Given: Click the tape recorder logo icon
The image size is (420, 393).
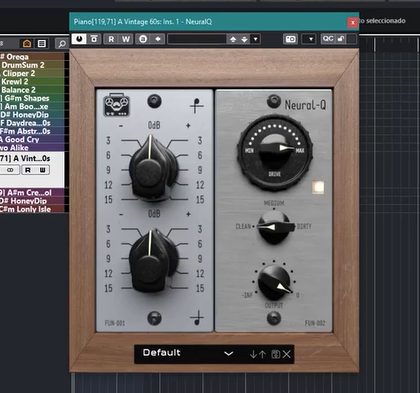Looking at the screenshot, I should (116, 105).
